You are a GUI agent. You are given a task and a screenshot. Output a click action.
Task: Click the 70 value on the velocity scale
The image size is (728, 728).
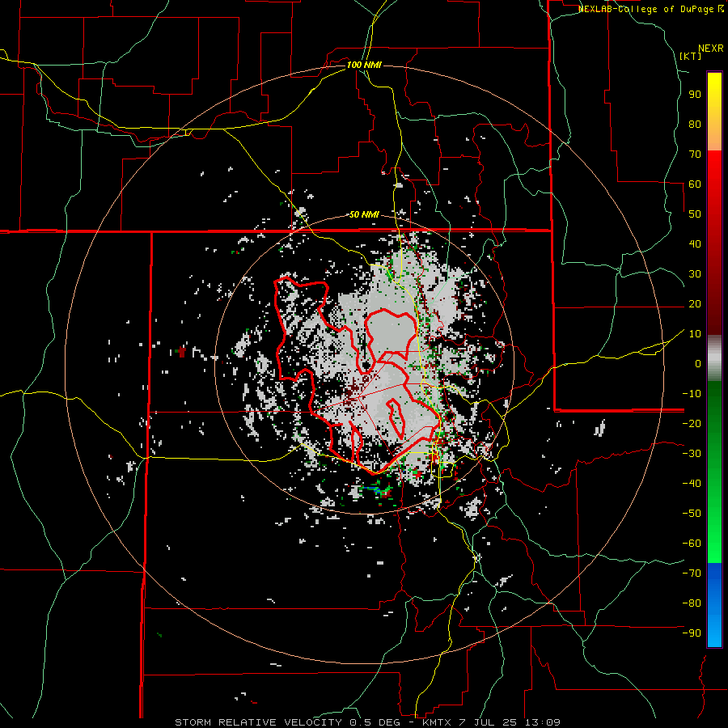click(x=695, y=154)
